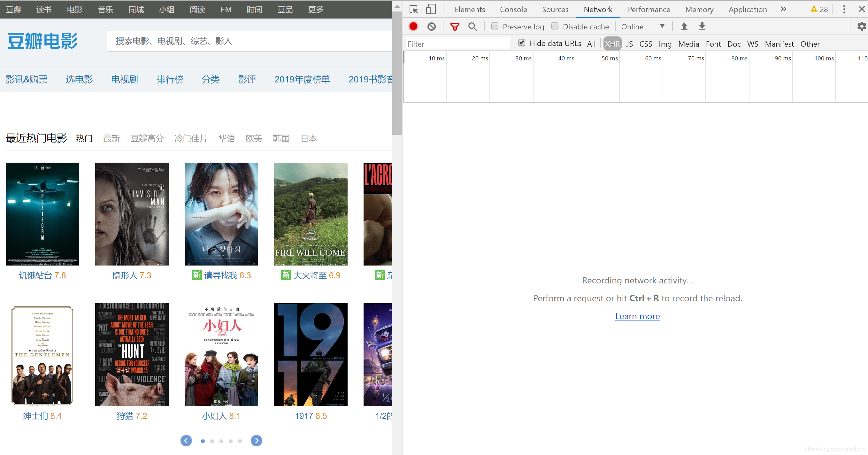Viewport: 868px width, 455px height.
Task: Select the 豆瓣高分 movie category tab
Action: coord(147,138)
